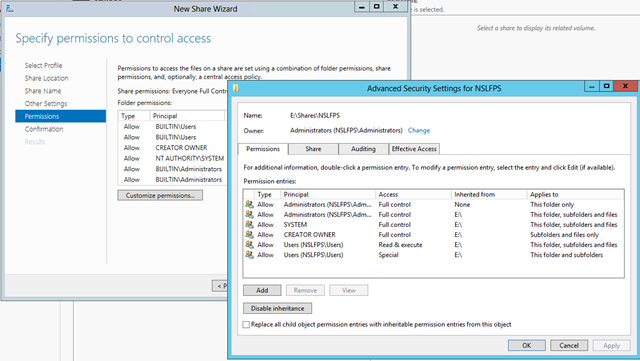This screenshot has height=361, width=640.
Task: Check Replace all child object permission entries
Action: pyautogui.click(x=246, y=325)
